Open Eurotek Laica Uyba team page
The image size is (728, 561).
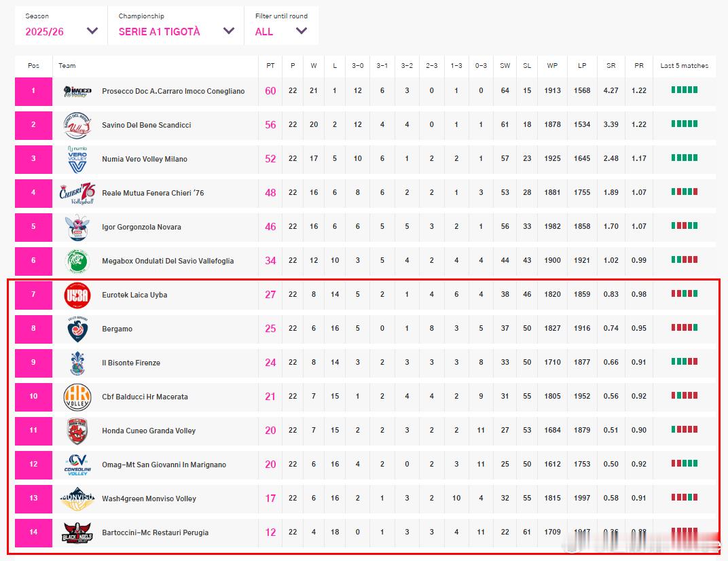click(134, 295)
